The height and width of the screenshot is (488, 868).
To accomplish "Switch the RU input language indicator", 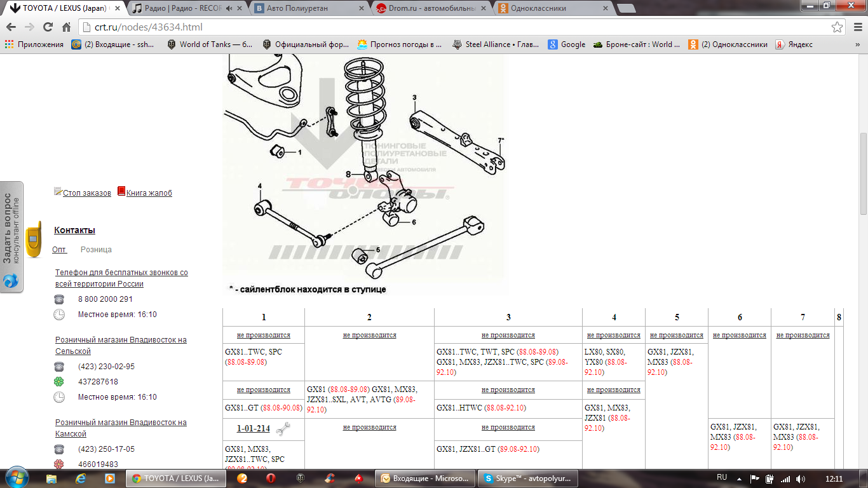I will tap(722, 477).
